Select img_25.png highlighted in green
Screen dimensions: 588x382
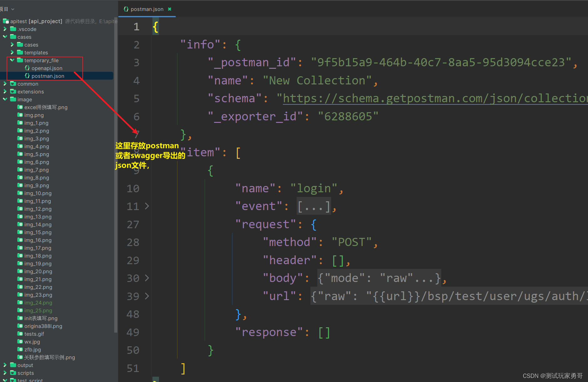tap(38, 310)
